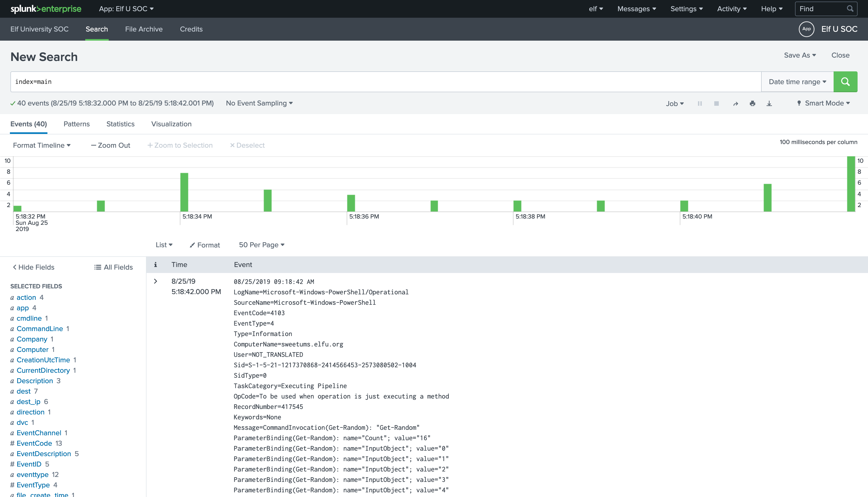Open the Credits nav item
868x497 pixels.
tap(191, 29)
